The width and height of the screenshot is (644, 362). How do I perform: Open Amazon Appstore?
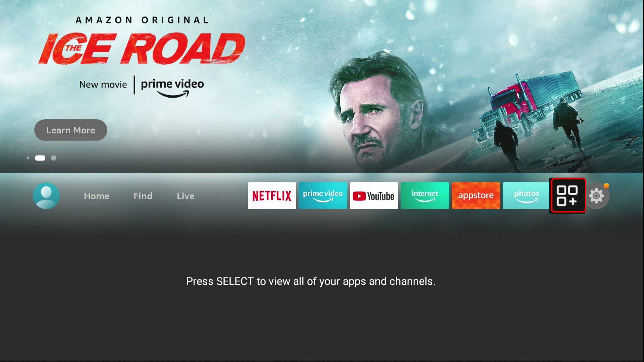476,195
